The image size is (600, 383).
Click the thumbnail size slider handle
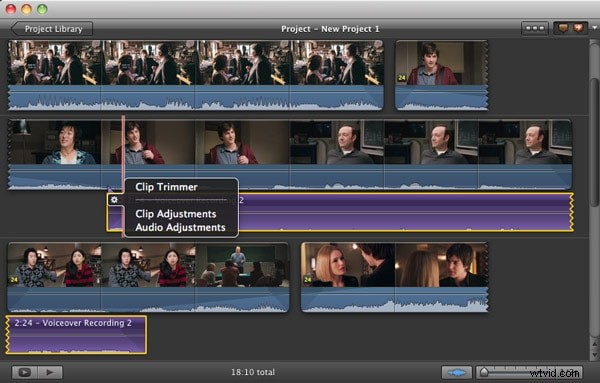(484, 372)
